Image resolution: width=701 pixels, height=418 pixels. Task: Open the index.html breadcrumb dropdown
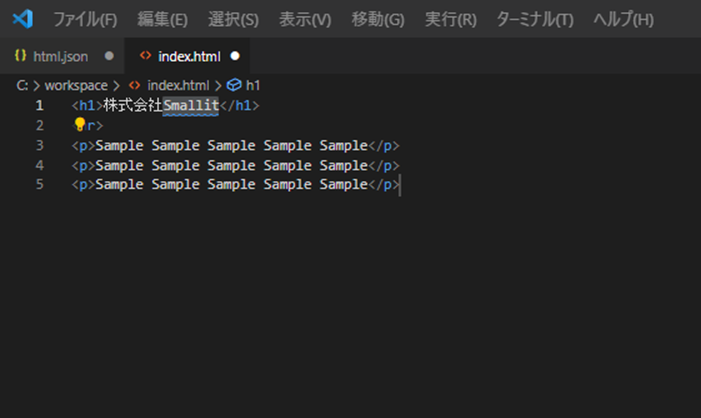tap(178, 86)
